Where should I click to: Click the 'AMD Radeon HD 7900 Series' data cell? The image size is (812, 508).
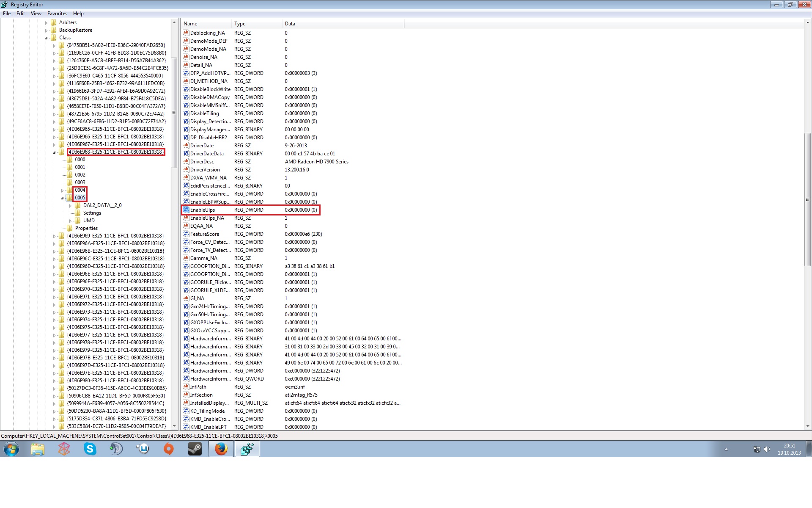click(316, 162)
